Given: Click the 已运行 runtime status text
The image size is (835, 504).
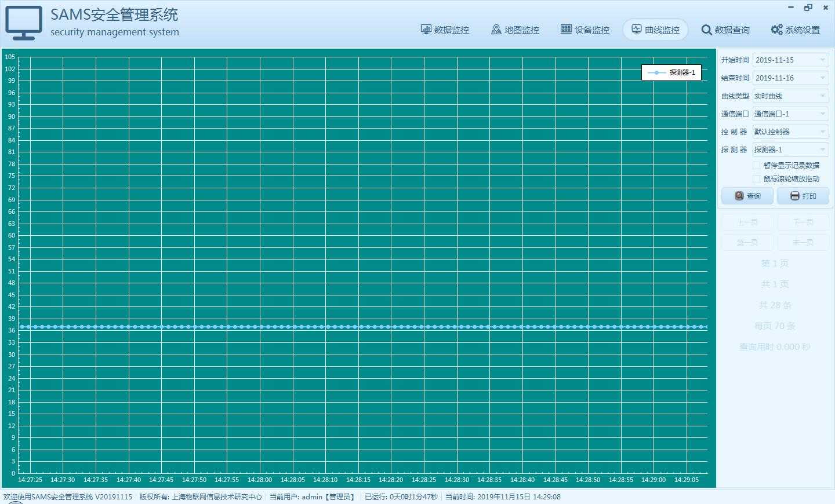Looking at the screenshot, I should coord(401,497).
